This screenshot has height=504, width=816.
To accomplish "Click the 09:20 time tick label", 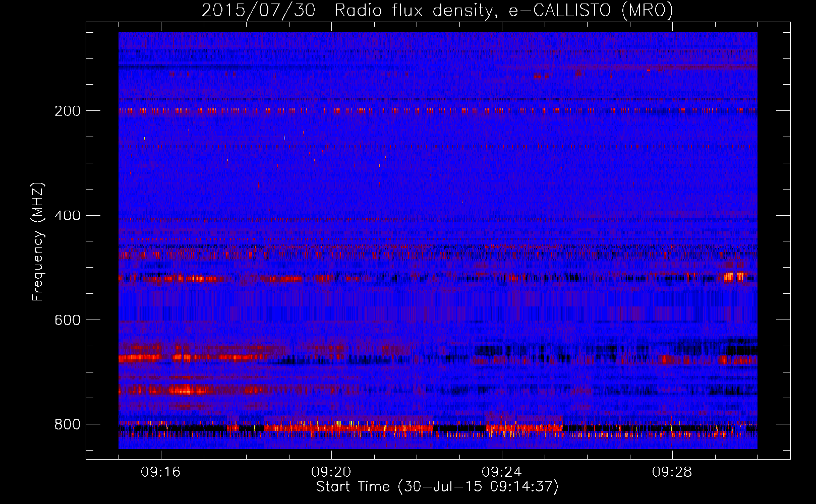I will pyautogui.click(x=331, y=472).
